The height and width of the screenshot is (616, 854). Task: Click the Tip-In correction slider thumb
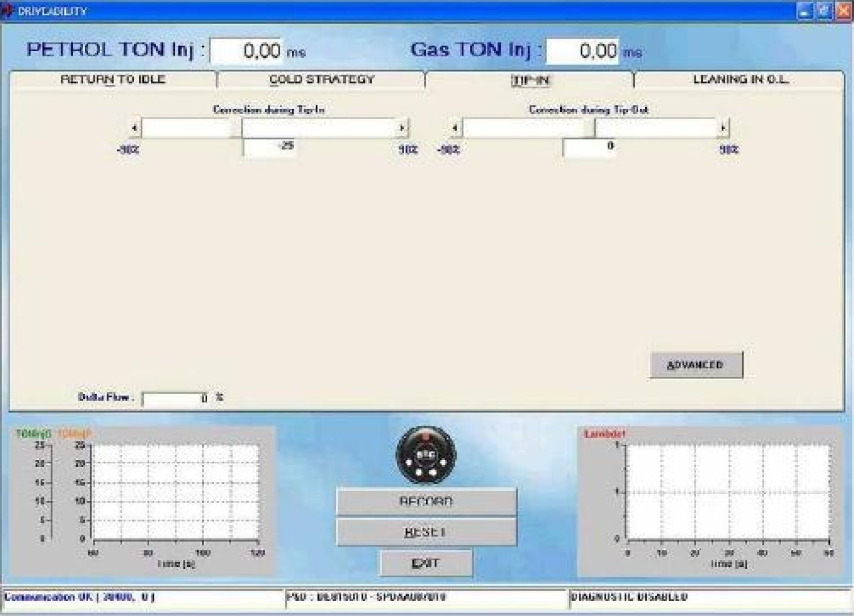[236, 128]
